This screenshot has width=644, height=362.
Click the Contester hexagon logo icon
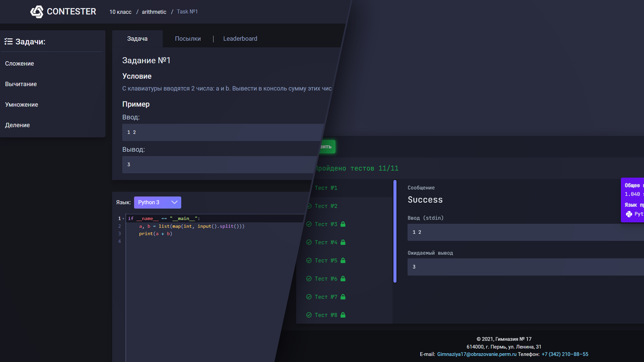[x=37, y=12]
